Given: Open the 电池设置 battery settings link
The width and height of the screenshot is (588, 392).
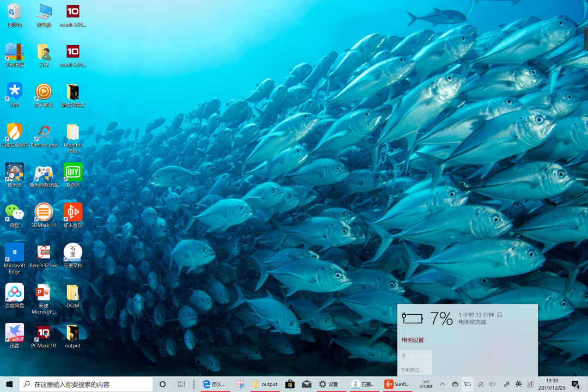Looking at the screenshot, I should tap(413, 340).
